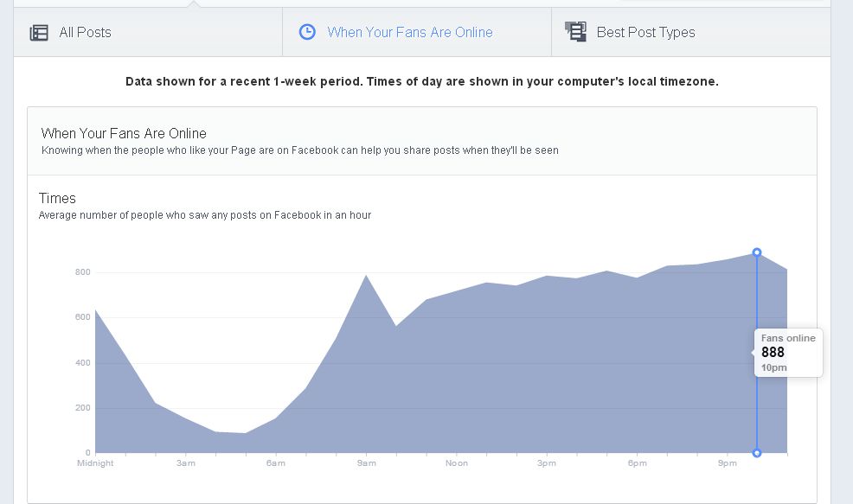Click the 6am label on the chart axis
This screenshot has height=504, width=853.
click(x=276, y=463)
